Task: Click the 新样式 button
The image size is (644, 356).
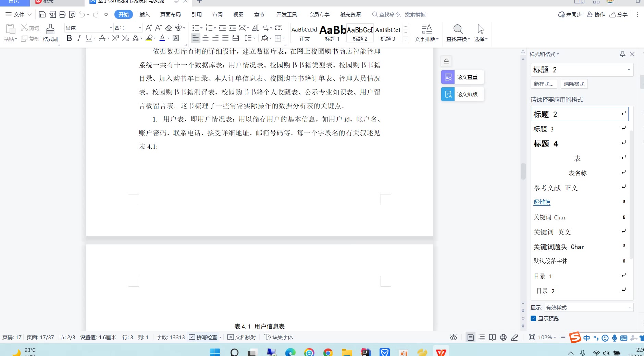Action: coord(544,84)
